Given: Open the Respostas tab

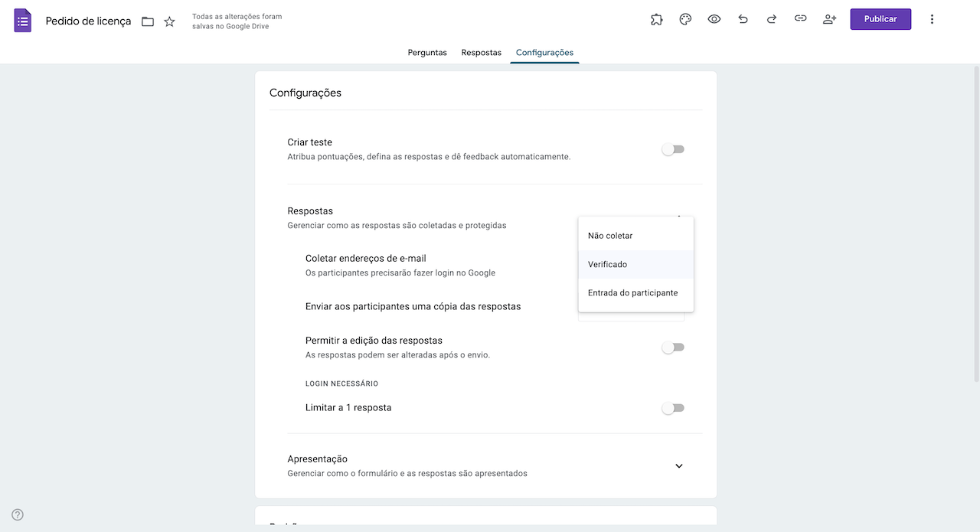Looking at the screenshot, I should pos(481,53).
